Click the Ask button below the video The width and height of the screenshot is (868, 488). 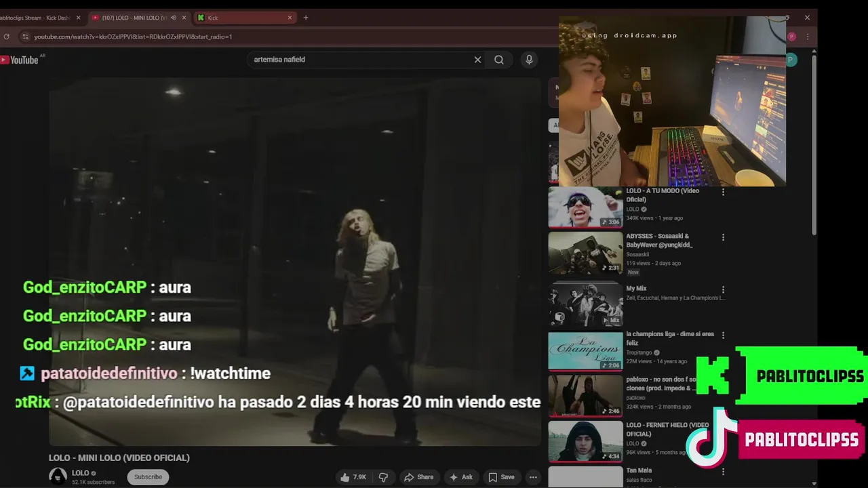pyautogui.click(x=460, y=477)
